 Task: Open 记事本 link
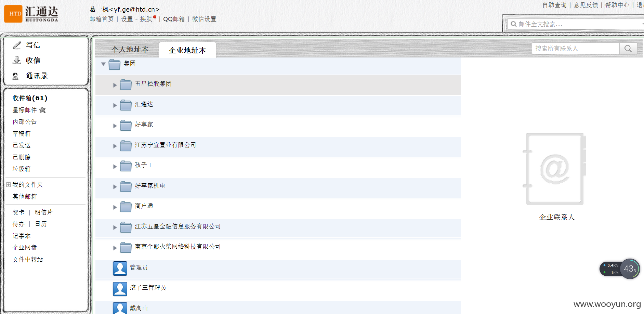tap(22, 236)
